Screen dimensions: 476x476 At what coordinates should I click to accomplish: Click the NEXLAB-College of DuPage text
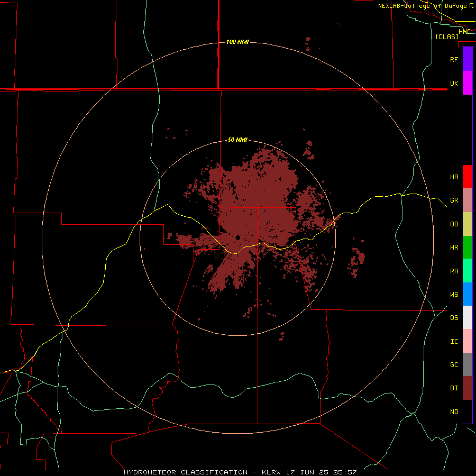tap(423, 6)
